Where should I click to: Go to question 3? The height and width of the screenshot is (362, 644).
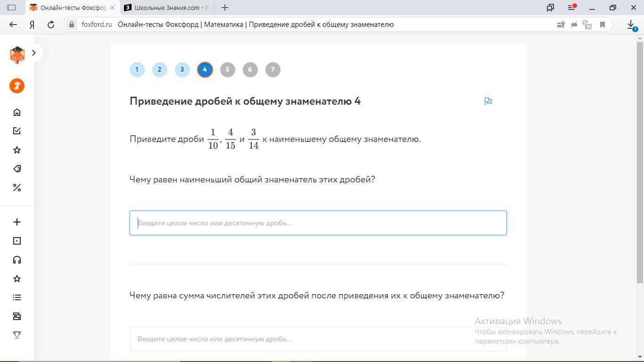click(x=182, y=70)
